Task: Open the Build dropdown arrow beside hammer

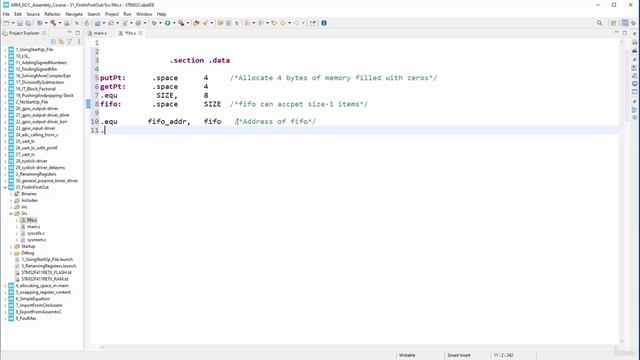Action: (60, 23)
